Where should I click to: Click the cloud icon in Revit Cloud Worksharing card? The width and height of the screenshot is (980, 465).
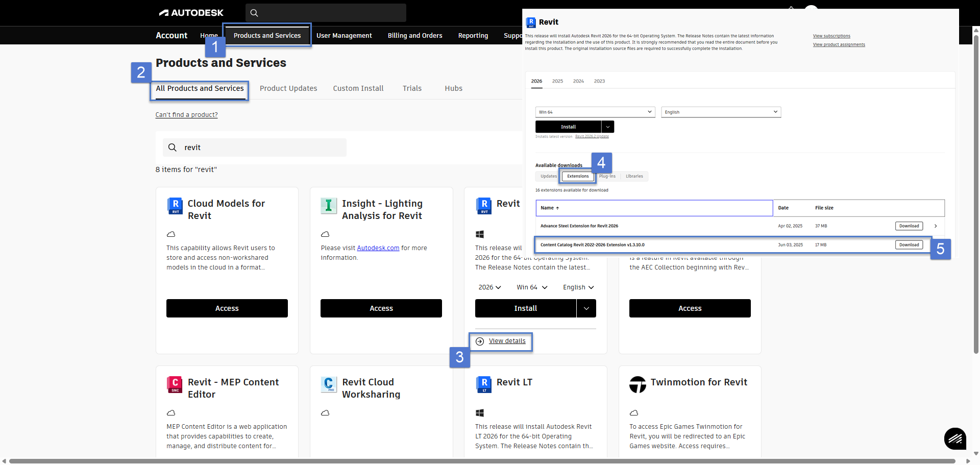click(x=325, y=413)
